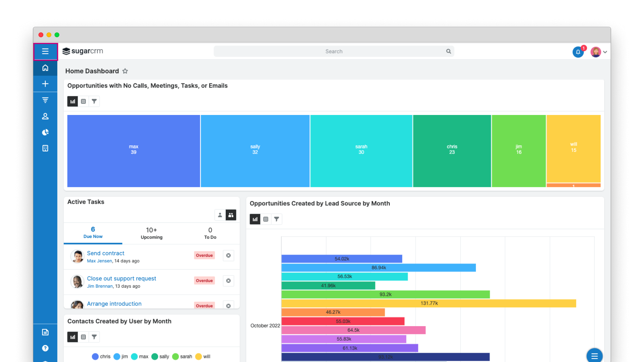Select the To Do tasks tab

210,233
